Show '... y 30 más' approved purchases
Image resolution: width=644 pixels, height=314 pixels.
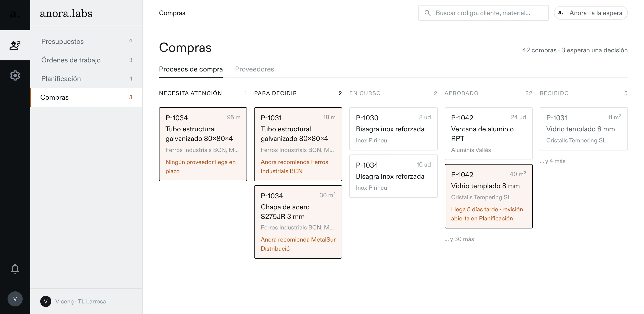pos(459,239)
